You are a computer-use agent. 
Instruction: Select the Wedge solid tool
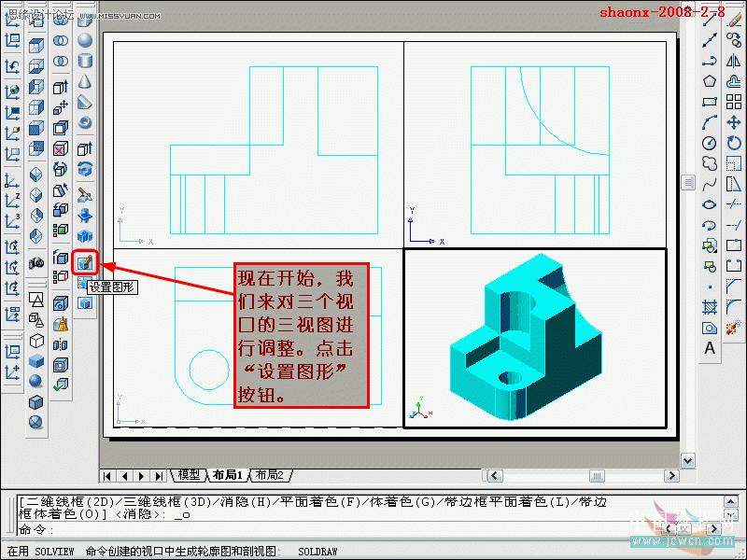pos(85,102)
